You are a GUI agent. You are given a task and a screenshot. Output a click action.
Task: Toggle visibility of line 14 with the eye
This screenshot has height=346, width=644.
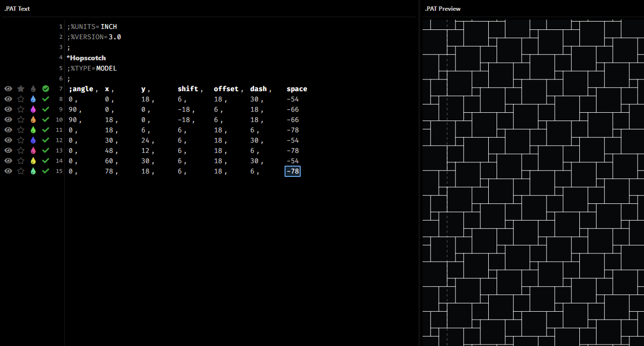pos(8,161)
